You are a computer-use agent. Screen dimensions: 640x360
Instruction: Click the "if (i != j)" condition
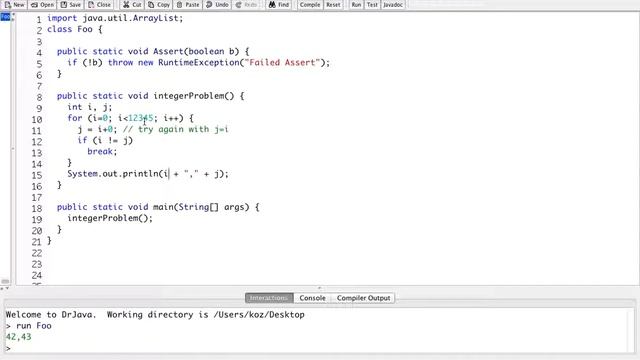point(105,140)
